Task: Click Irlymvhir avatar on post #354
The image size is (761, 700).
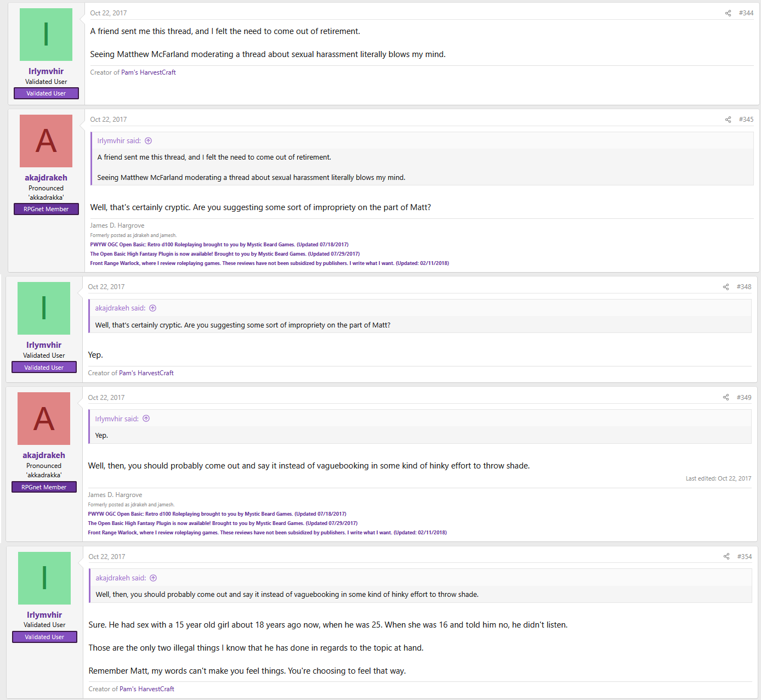Action: tap(44, 578)
